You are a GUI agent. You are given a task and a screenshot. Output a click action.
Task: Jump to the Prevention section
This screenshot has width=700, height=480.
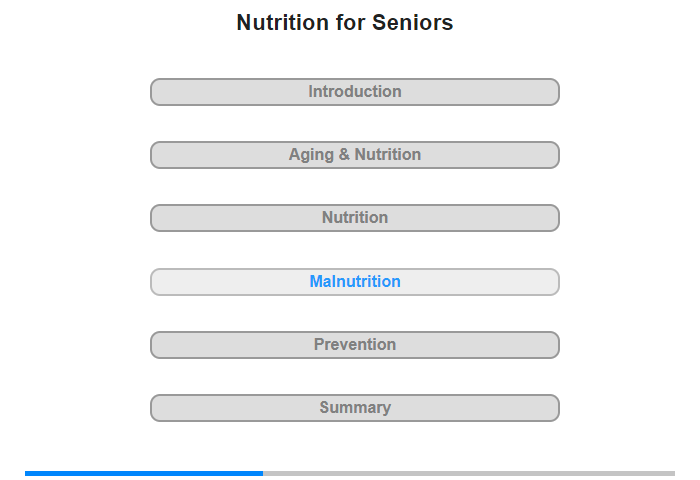(x=354, y=345)
